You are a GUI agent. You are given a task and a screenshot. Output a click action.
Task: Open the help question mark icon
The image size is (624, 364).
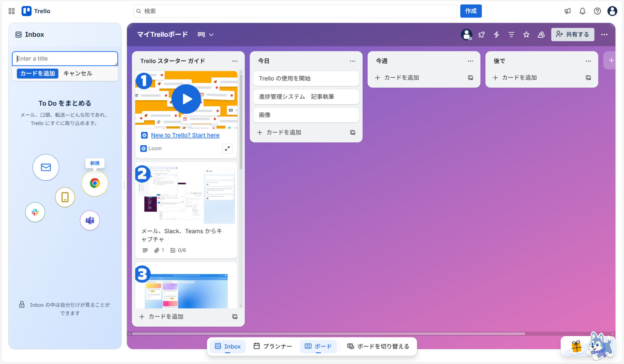597,11
